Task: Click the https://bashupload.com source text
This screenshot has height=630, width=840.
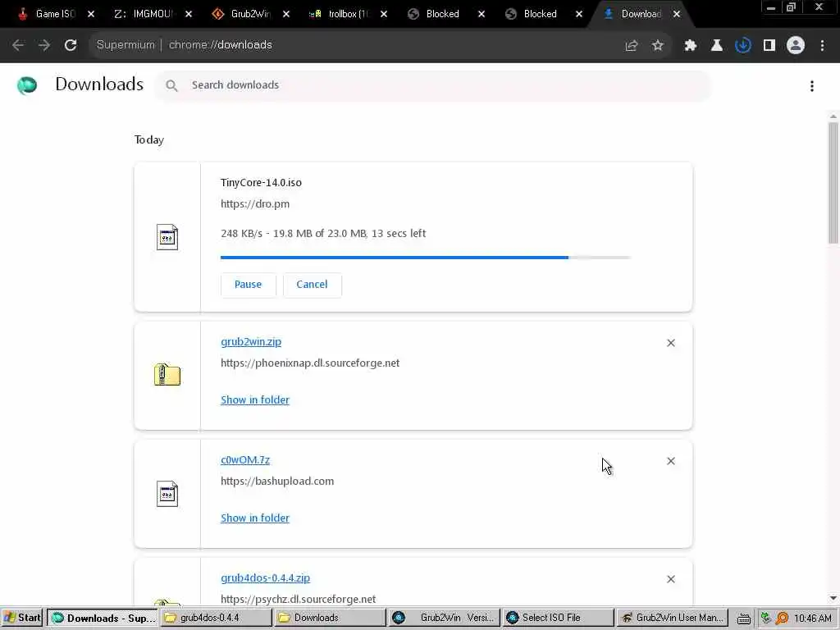Action: (277, 481)
